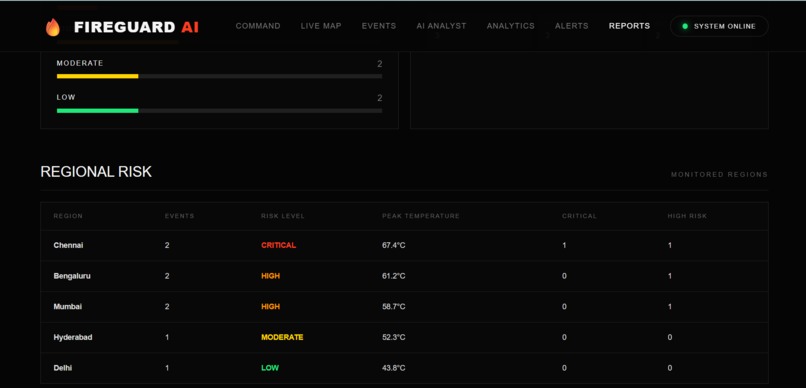Click the FireGuard flame logo icon
This screenshot has height=388, width=806.
tap(52, 27)
